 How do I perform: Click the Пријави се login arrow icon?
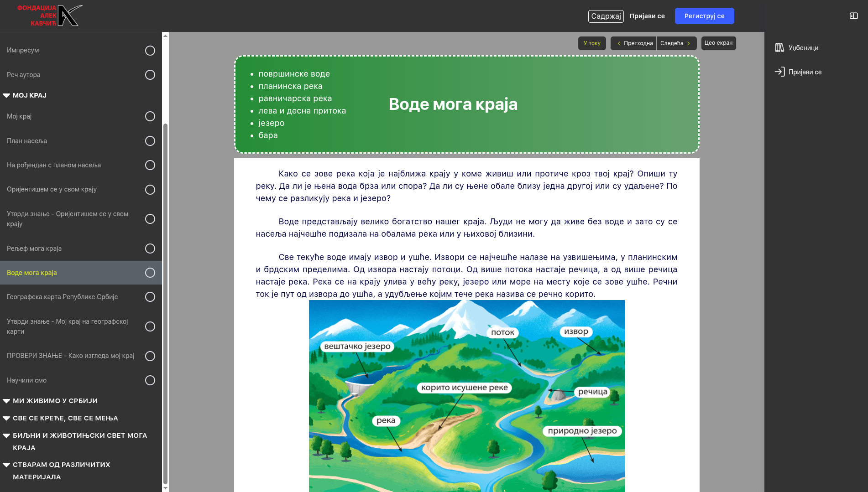779,72
